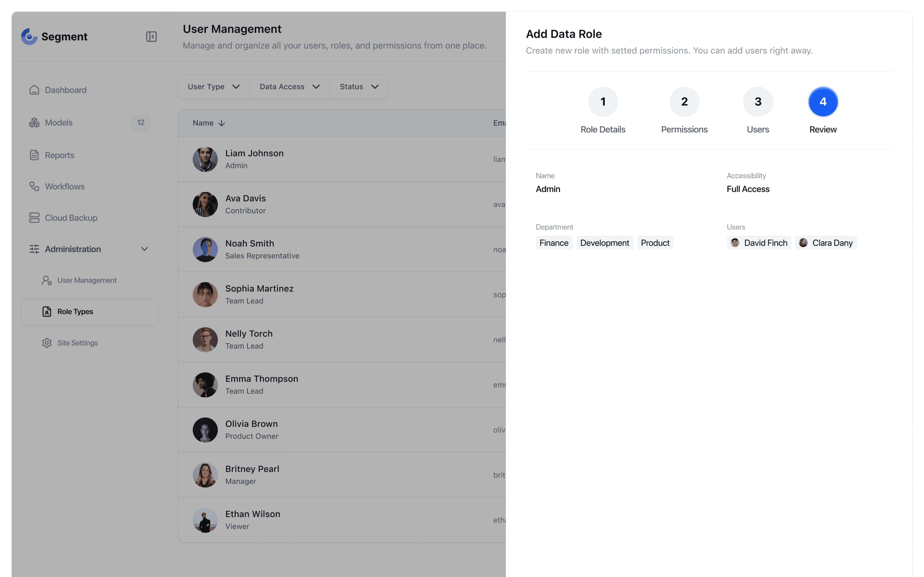
Task: Click the Models cubes icon
Action: click(34, 123)
